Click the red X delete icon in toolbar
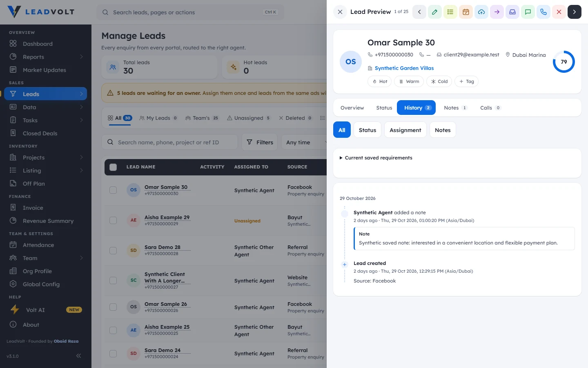Screen dimensions: 588x368 pos(559,12)
